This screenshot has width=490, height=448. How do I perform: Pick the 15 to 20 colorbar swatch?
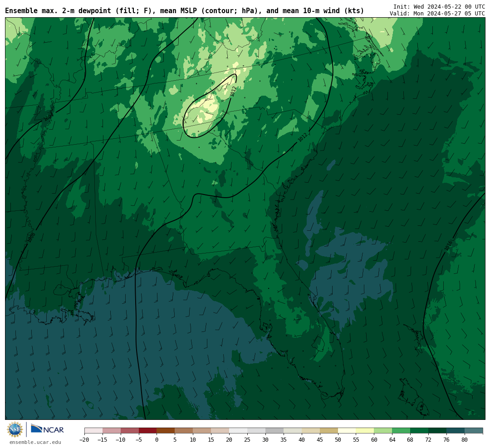tap(220, 431)
